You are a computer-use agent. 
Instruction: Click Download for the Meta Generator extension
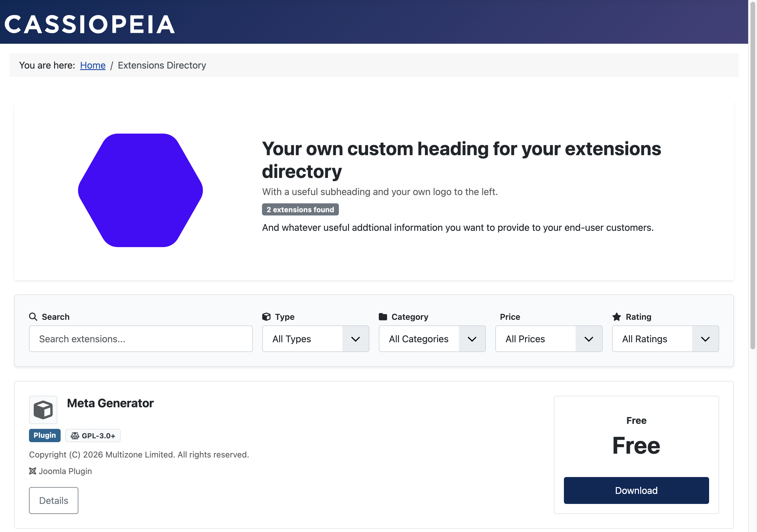(x=636, y=490)
